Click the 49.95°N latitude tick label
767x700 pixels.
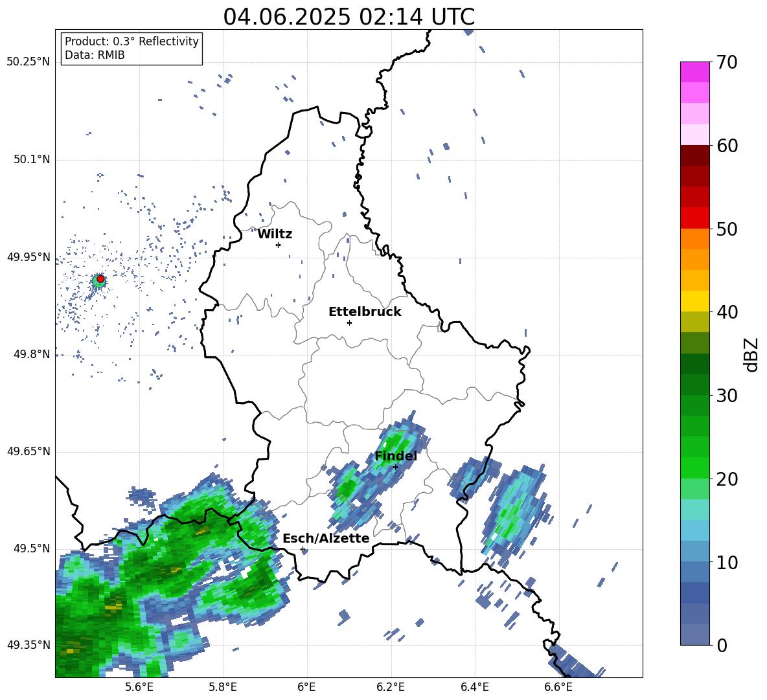click(x=28, y=257)
